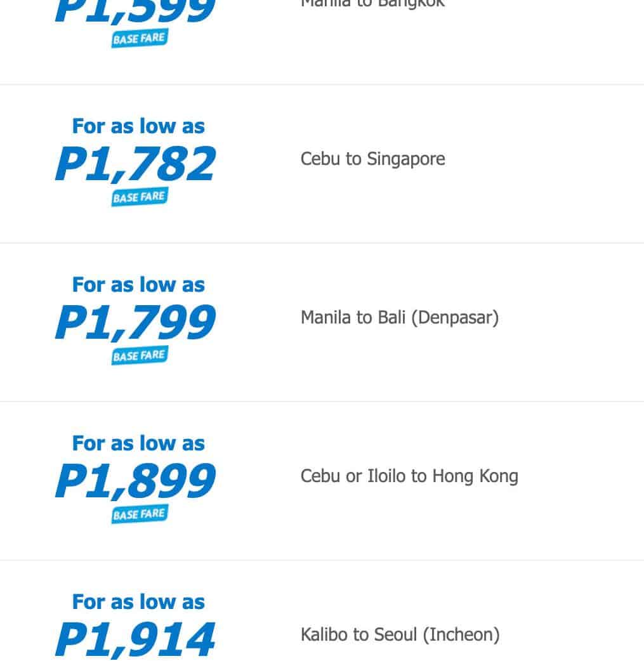Click the blank area right of Kalibo to Seoul
This screenshot has width=644, height=661.
tap(571, 634)
